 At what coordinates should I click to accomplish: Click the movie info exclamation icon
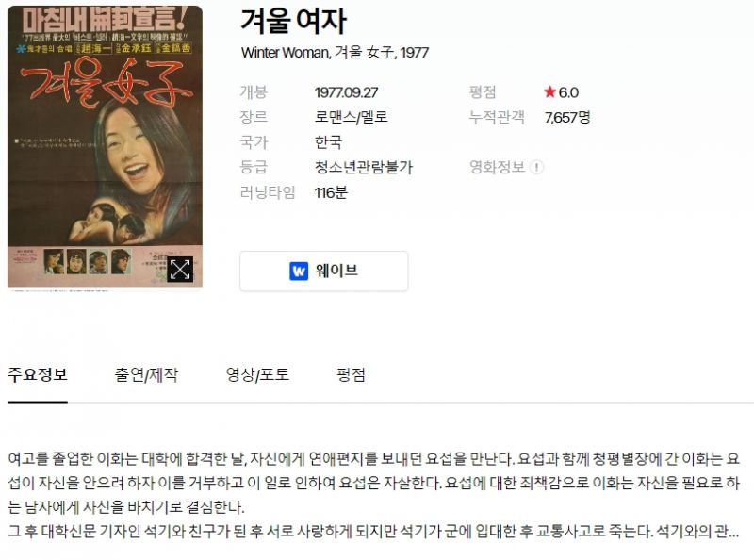click(536, 167)
